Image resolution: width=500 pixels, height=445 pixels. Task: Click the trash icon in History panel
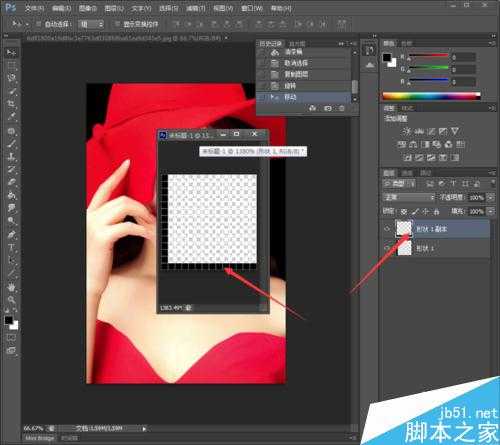[342, 108]
